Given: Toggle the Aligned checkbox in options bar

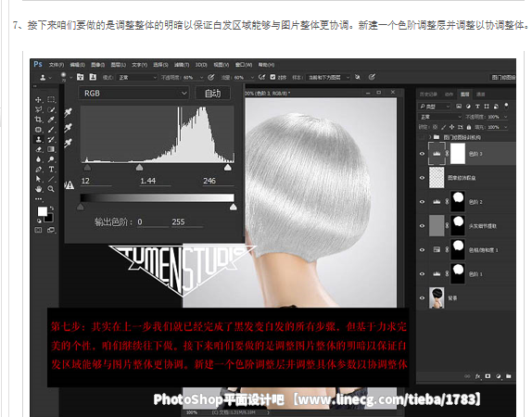Looking at the screenshot, I should pos(272,77).
